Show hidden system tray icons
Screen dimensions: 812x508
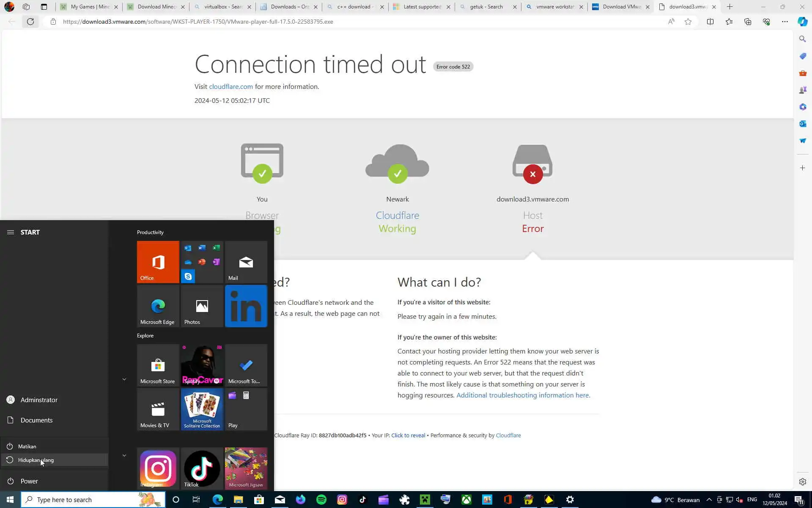point(709,500)
